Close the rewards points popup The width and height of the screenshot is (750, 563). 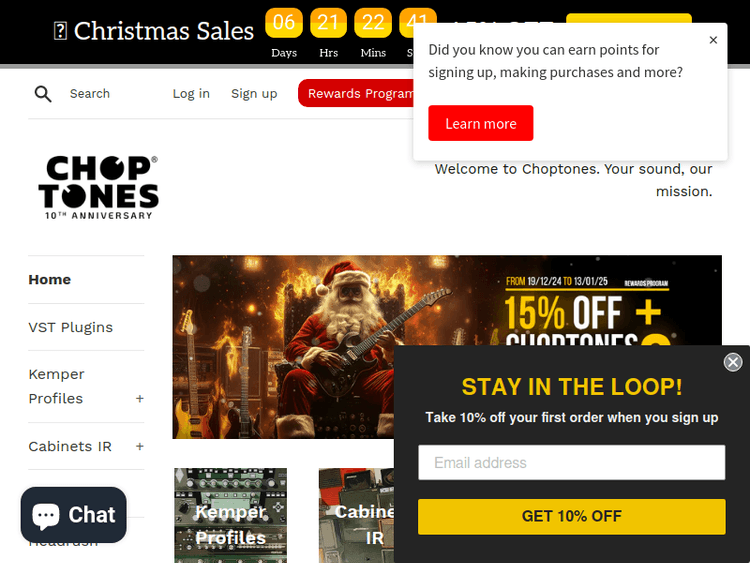pos(713,40)
